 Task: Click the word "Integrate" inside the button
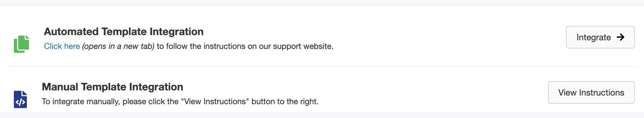(x=593, y=37)
